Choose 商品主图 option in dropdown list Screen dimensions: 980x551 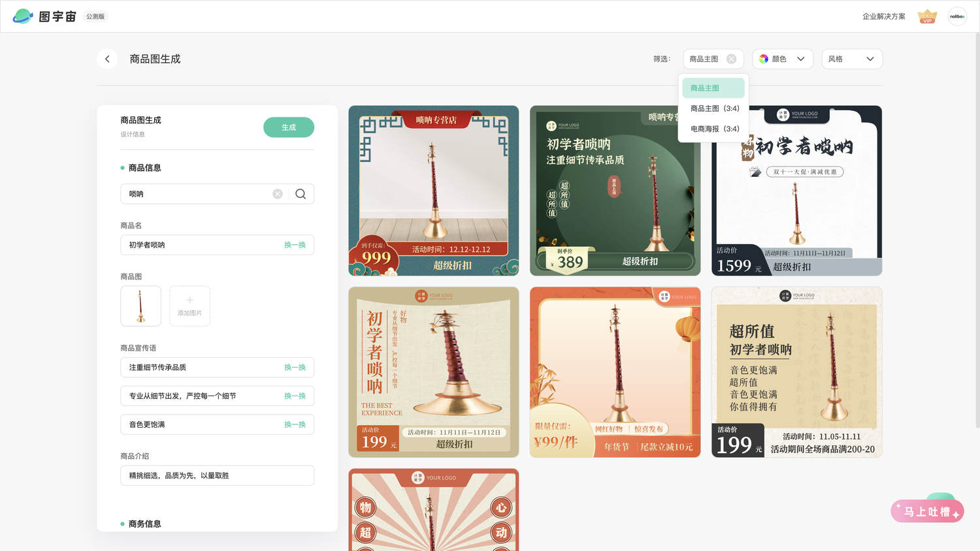pos(713,88)
